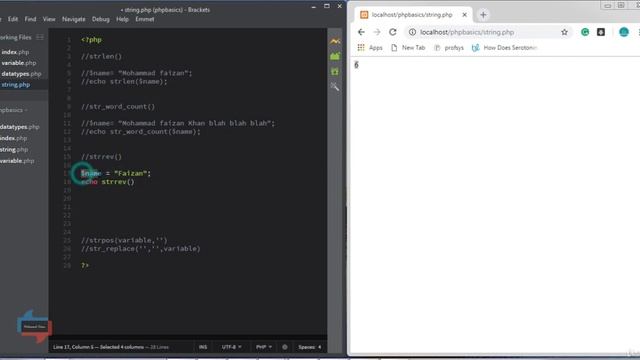Screen dimensions: 640x360
Task: View site information icon in address bar
Action: click(x=412, y=32)
